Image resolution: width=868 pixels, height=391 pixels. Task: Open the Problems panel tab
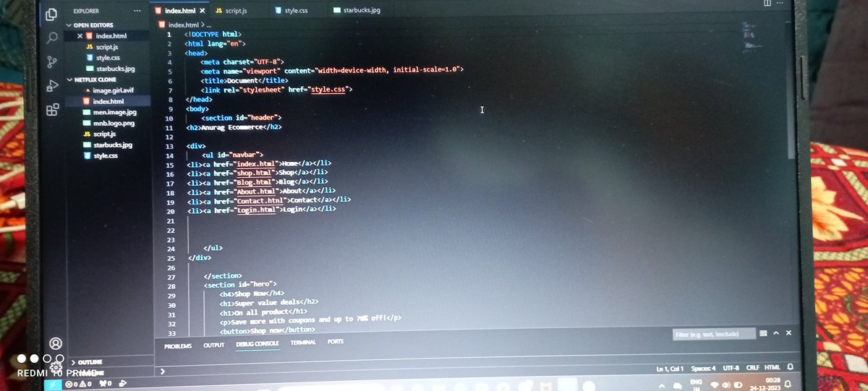[178, 345]
